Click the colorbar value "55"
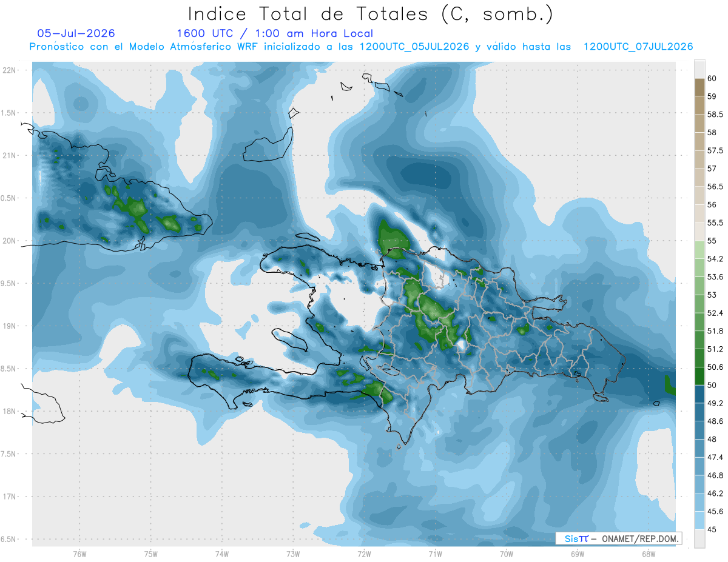 712,241
